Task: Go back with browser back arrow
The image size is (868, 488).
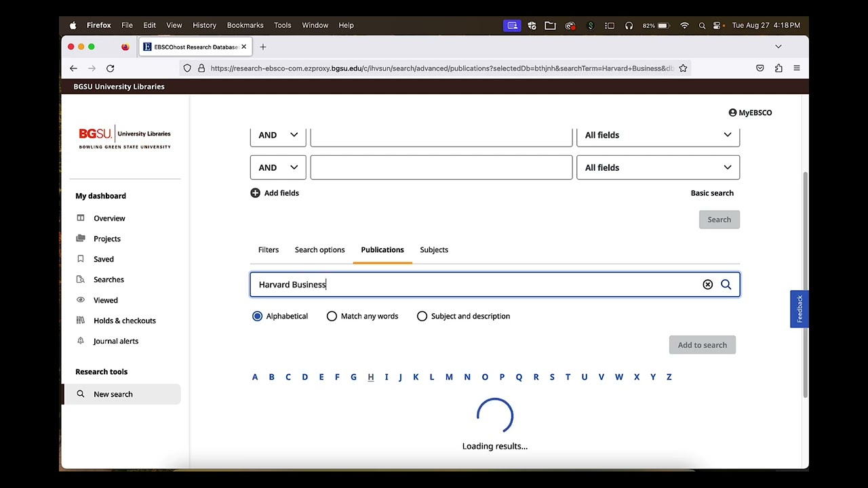Action: 73,68
